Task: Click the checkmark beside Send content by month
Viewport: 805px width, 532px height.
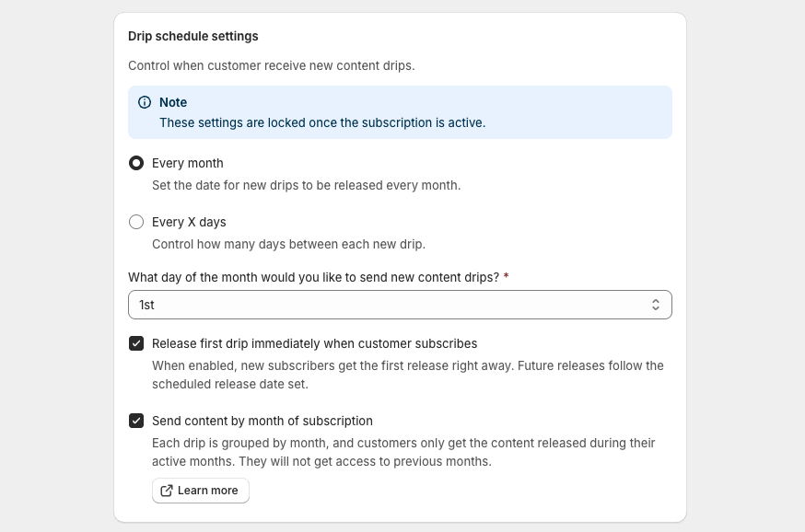Action: coord(136,421)
